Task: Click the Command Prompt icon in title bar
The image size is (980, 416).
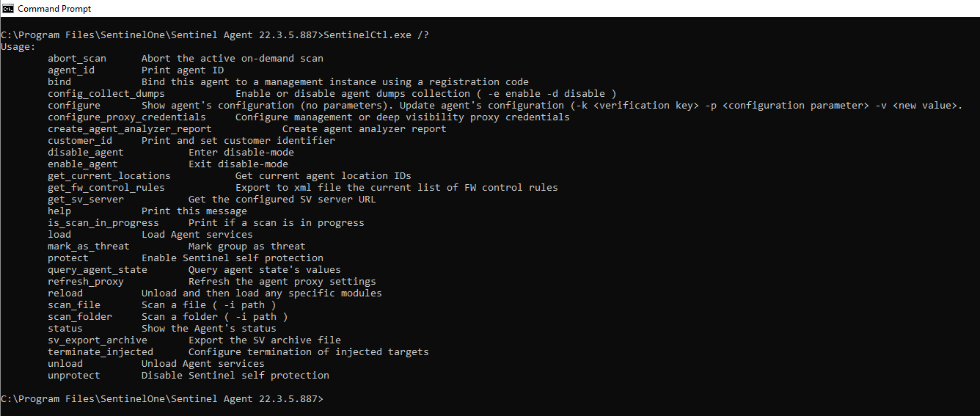Action: [x=8, y=9]
